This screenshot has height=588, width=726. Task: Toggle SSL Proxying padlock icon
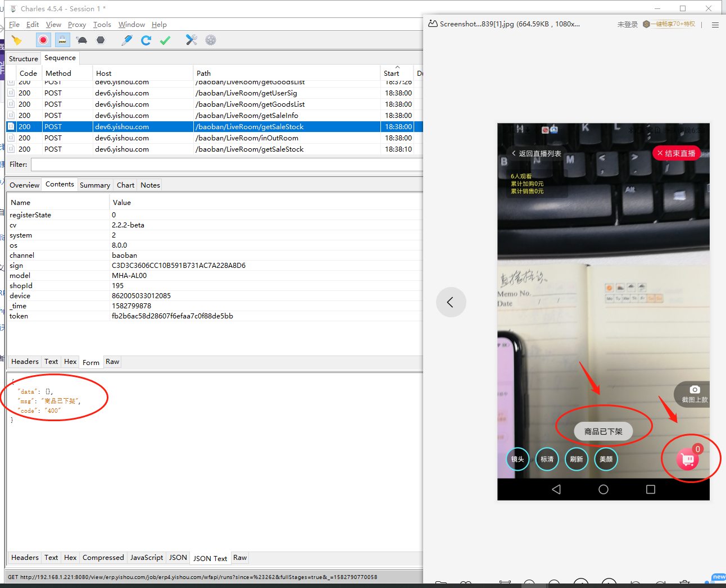coord(62,40)
